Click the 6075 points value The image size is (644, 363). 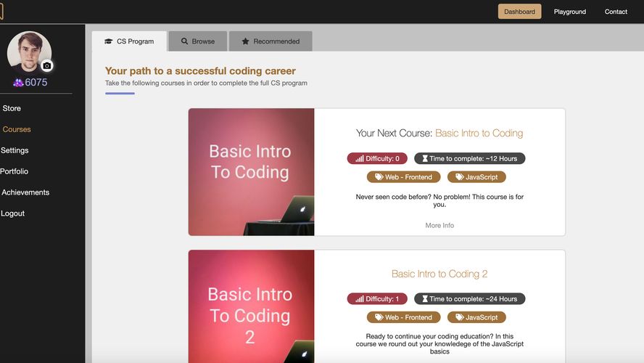click(x=36, y=82)
